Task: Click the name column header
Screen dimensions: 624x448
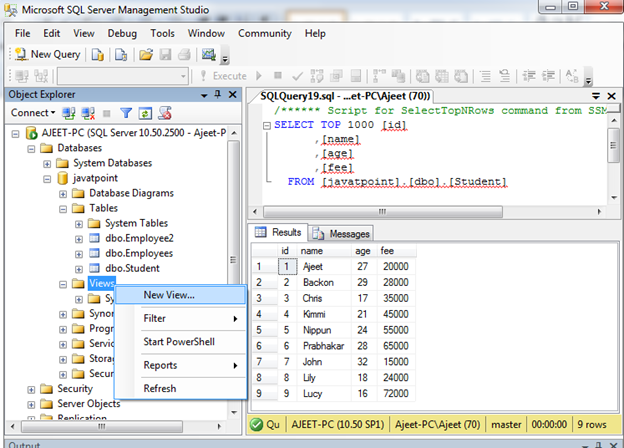Action: click(x=324, y=251)
